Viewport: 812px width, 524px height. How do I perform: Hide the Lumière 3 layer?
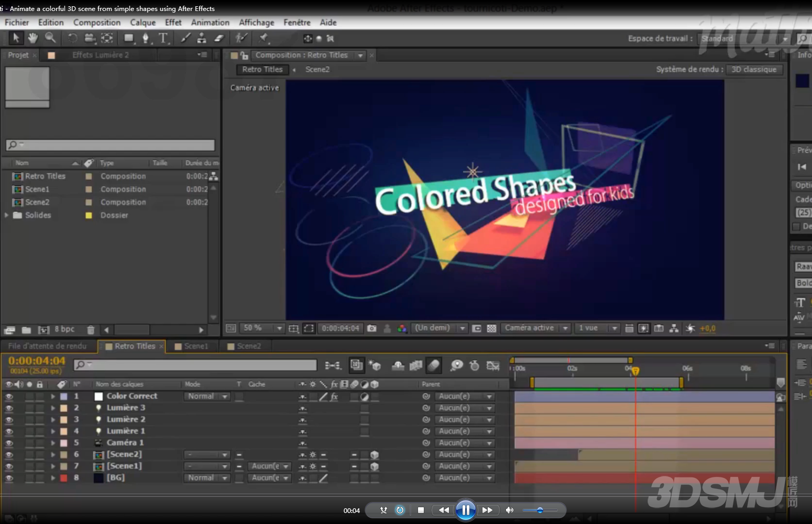coord(9,408)
